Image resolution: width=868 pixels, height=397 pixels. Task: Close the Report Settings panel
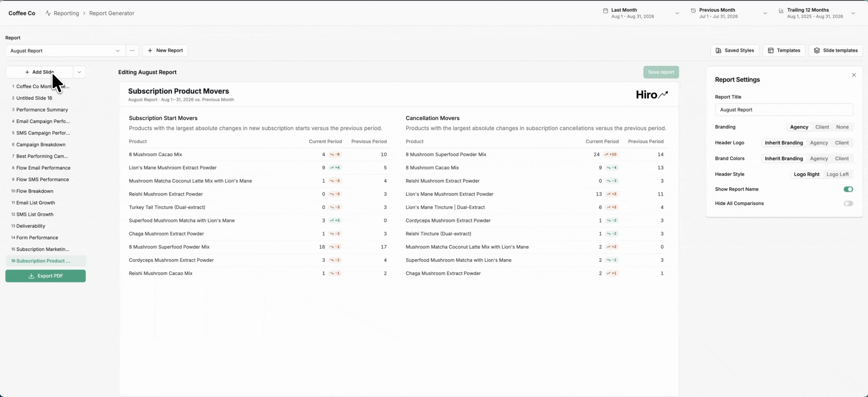click(854, 75)
